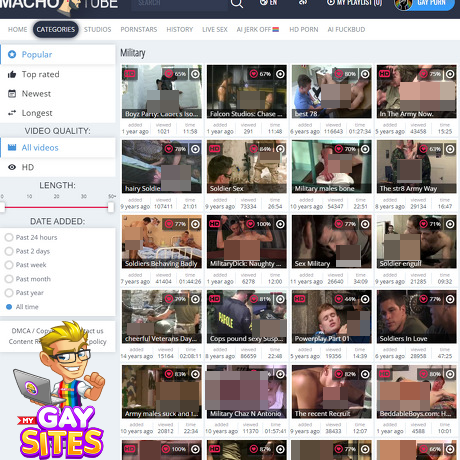The height and width of the screenshot is (460, 460).
Task: Sort by Top rated using the thumbs-up icon
Action: click(12, 74)
